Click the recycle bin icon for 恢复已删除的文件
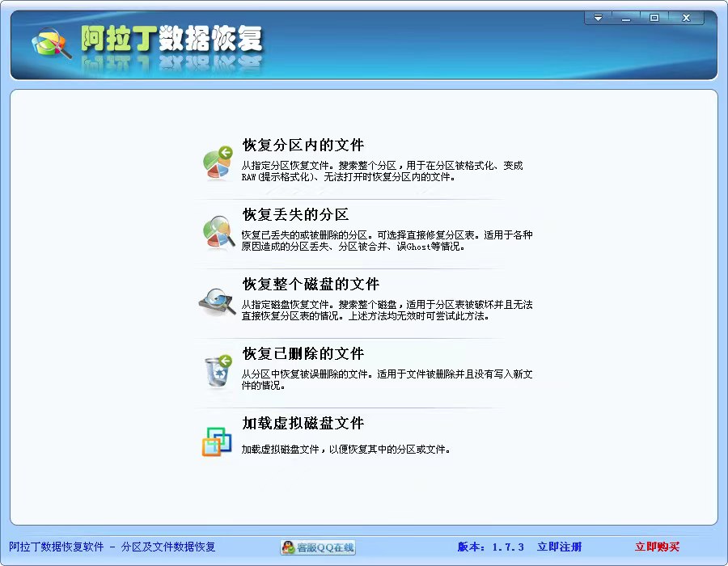Screen dimensions: 728x566 click(x=216, y=371)
